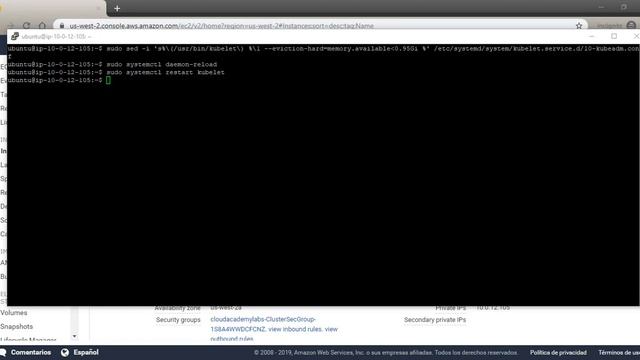Bookmark this page with the star icon

[579, 26]
